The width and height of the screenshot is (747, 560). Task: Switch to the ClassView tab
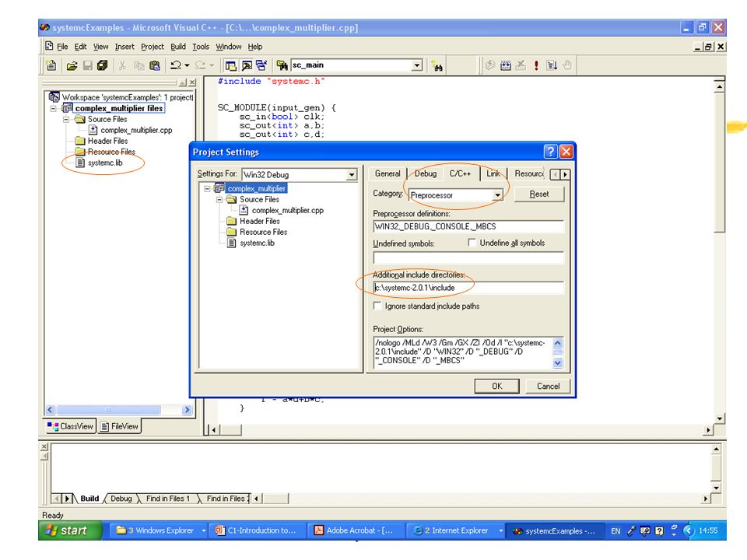71,426
